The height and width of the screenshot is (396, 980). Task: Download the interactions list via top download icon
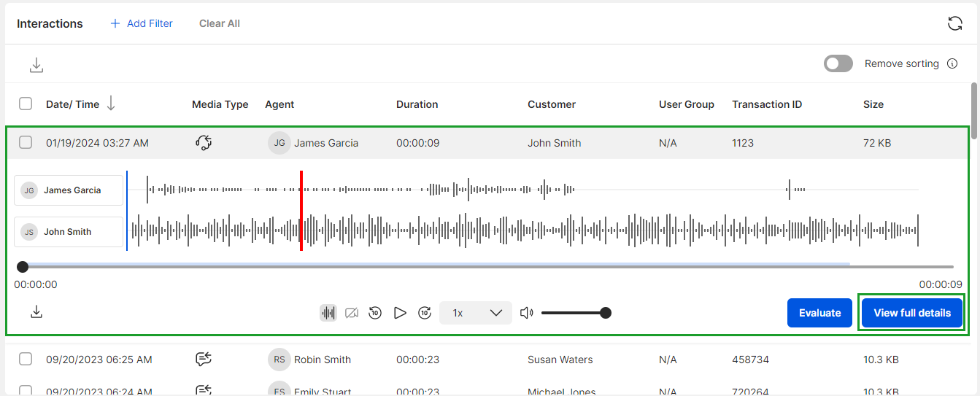coord(36,66)
